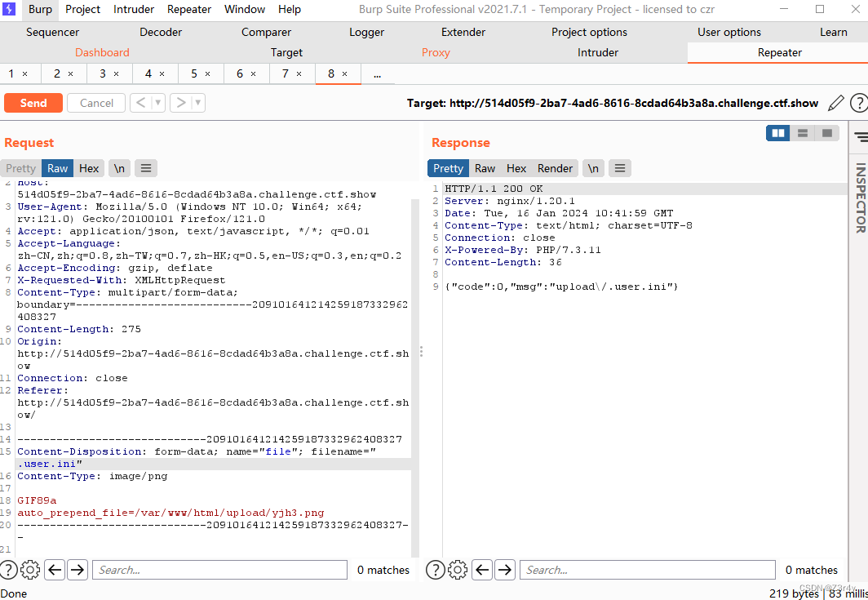Open the Help menu
Image resolution: width=868 pixels, height=600 pixels.
click(x=290, y=10)
